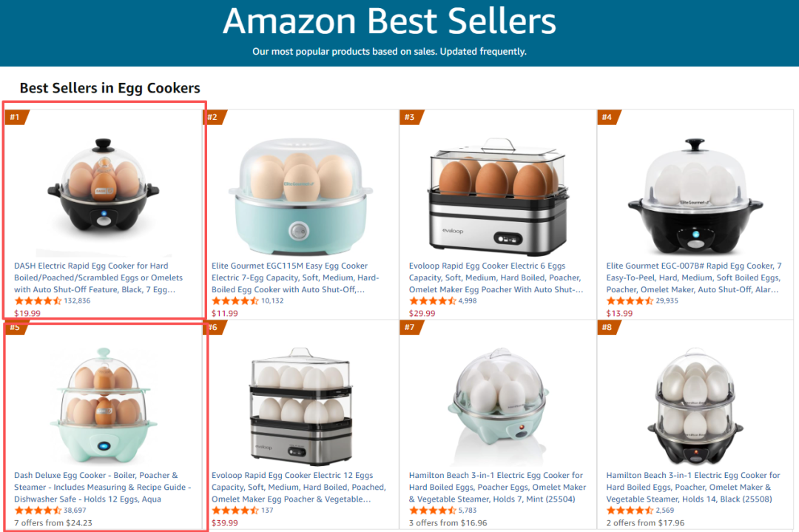Click the star rating with 132,836 reviews
799x532 pixels.
click(x=38, y=301)
